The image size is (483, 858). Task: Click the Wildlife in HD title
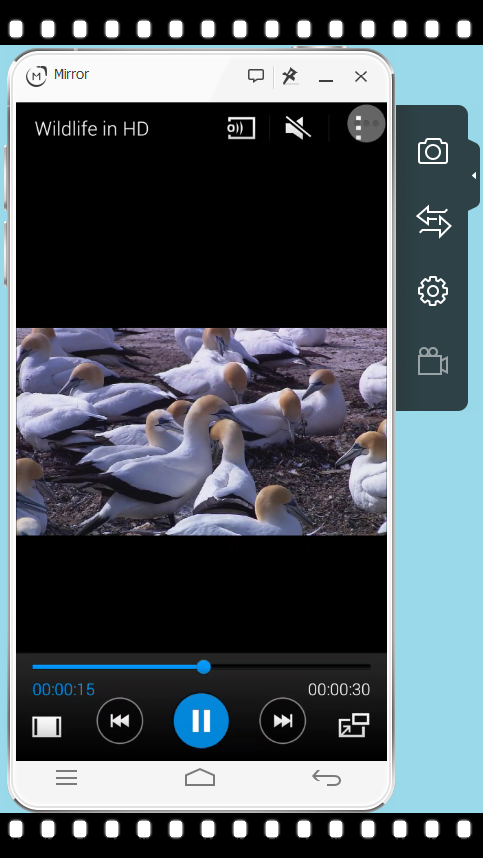pos(92,129)
